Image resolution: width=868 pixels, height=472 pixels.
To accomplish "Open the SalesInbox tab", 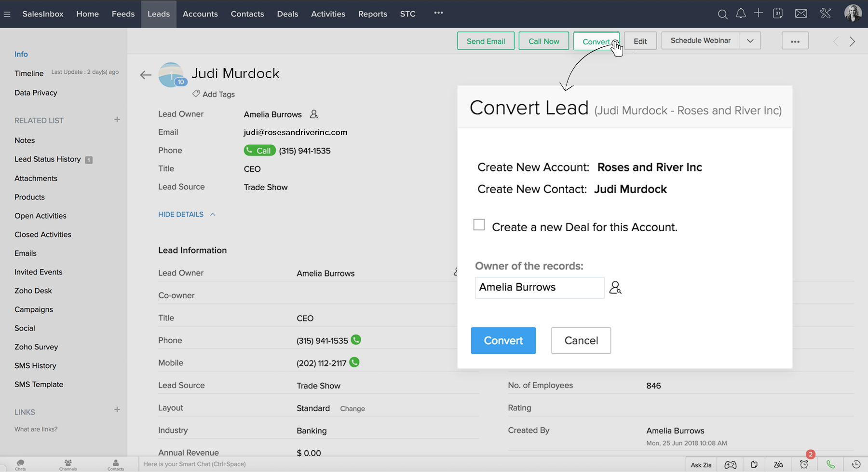I will [x=43, y=14].
